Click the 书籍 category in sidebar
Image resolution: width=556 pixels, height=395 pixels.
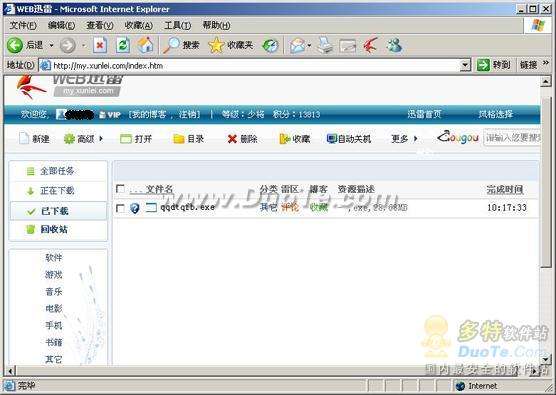[54, 342]
